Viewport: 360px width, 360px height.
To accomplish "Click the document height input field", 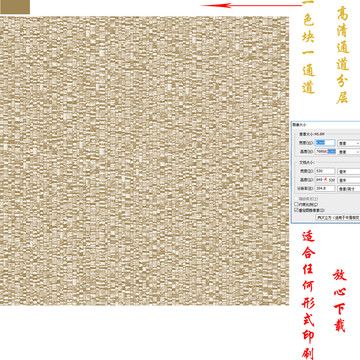I will (x=325, y=180).
